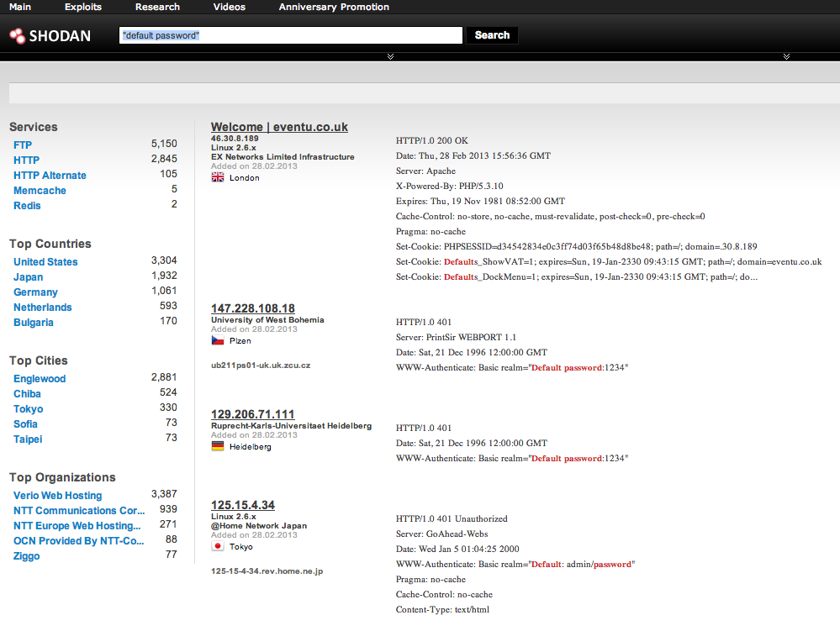The height and width of the screenshot is (631, 840).
Task: Click '@Home Network Japan' text
Action: point(259,526)
